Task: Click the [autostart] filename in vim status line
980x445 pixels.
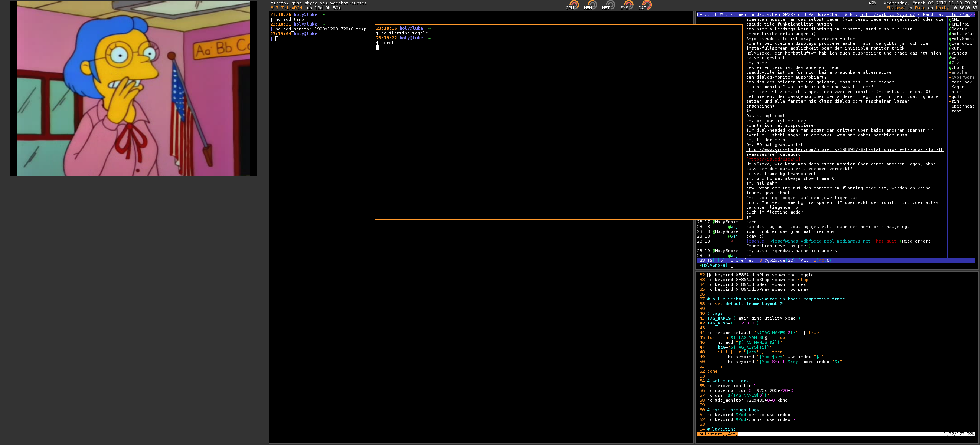Action: [710, 434]
